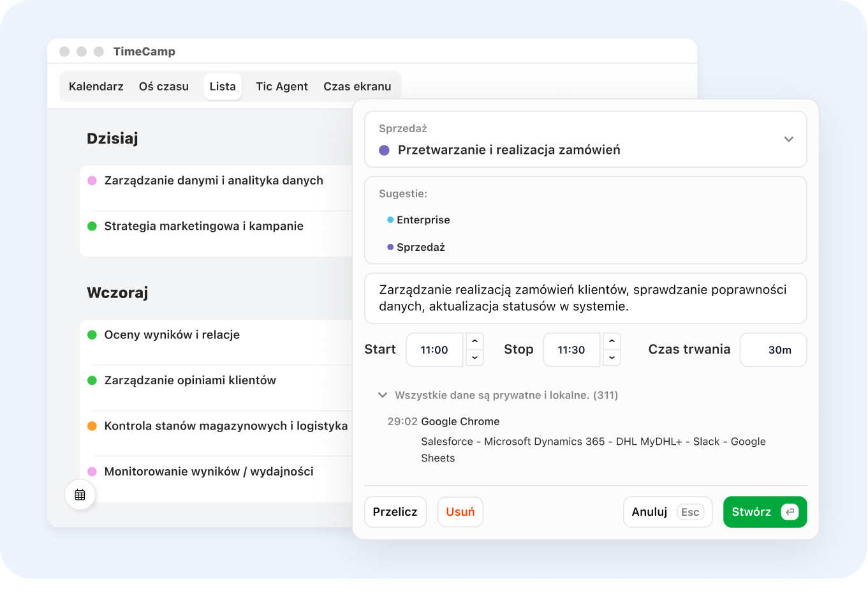Click the description text field about zamówień
Image resolution: width=868 pixels, height=600 pixels.
585,298
